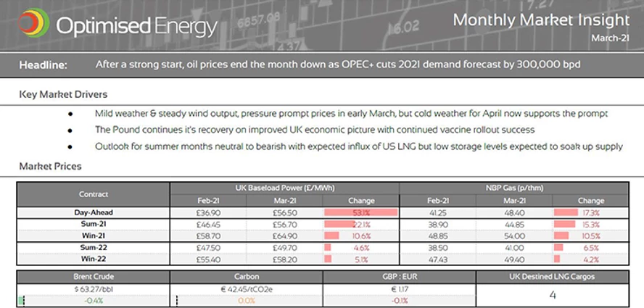Click the Brent Crude header cell
Image resolution: width=644 pixels, height=308 pixels.
pyautogui.click(x=93, y=276)
